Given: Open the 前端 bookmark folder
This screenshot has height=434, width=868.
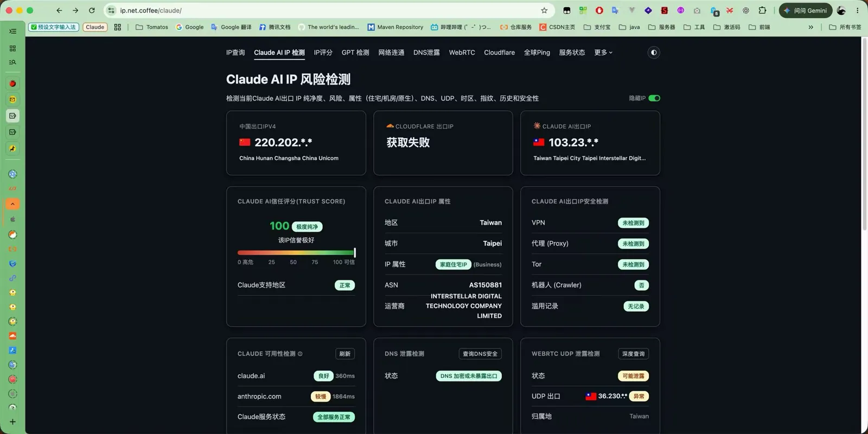Looking at the screenshot, I should 759,27.
